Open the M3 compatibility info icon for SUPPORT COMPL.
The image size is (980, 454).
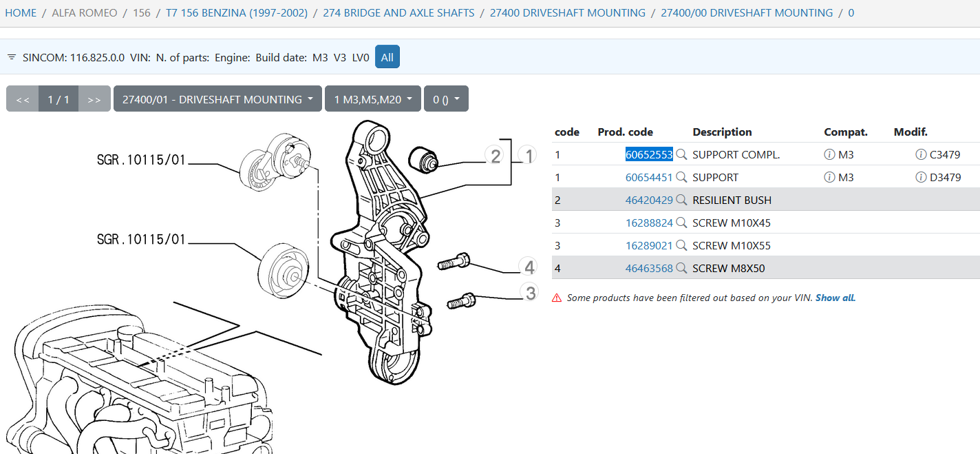pyautogui.click(x=829, y=154)
